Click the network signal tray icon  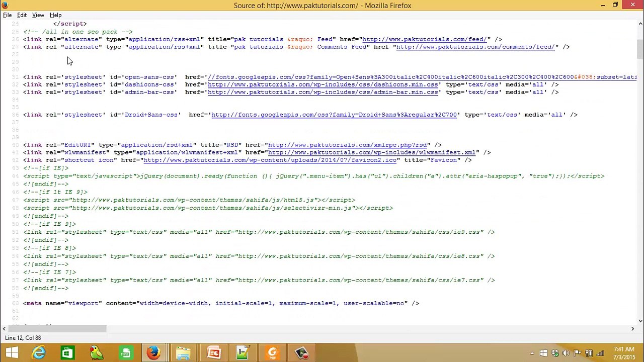coord(600,353)
